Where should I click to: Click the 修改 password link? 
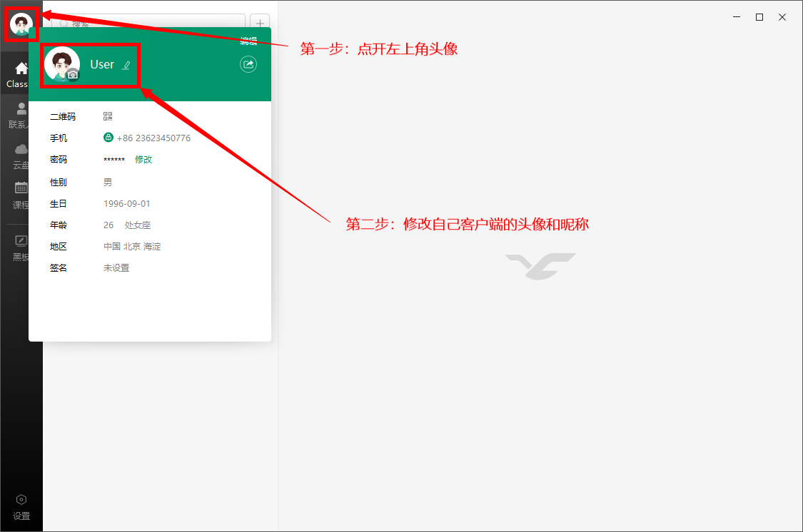click(143, 160)
